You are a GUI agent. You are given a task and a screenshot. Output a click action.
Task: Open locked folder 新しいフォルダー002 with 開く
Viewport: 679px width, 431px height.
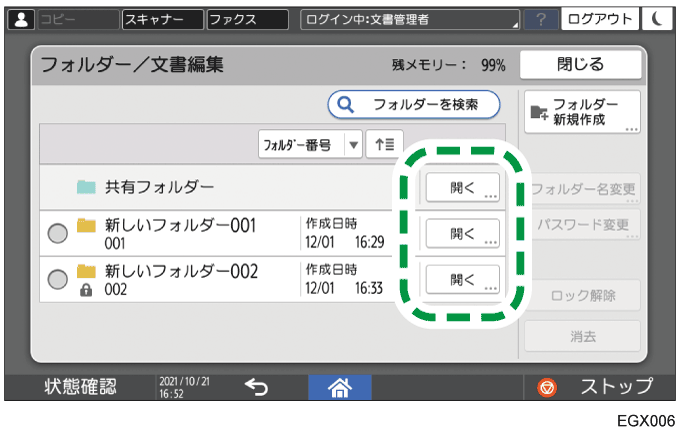[x=462, y=279]
